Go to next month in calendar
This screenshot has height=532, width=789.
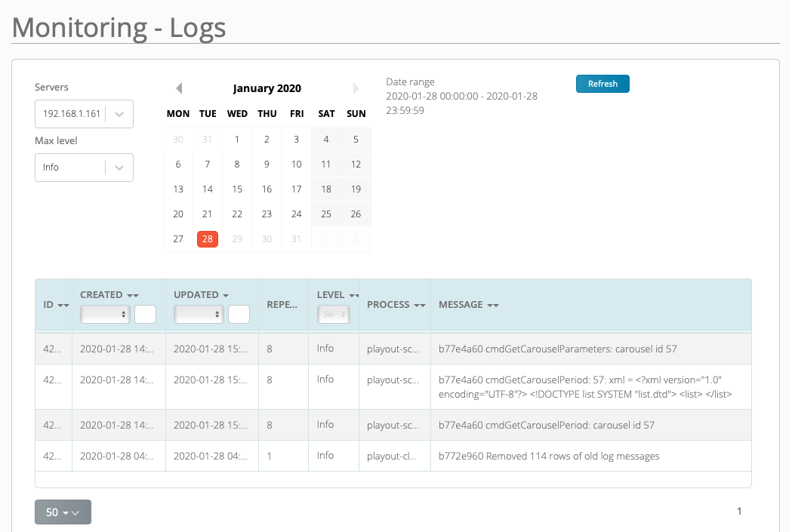point(356,88)
